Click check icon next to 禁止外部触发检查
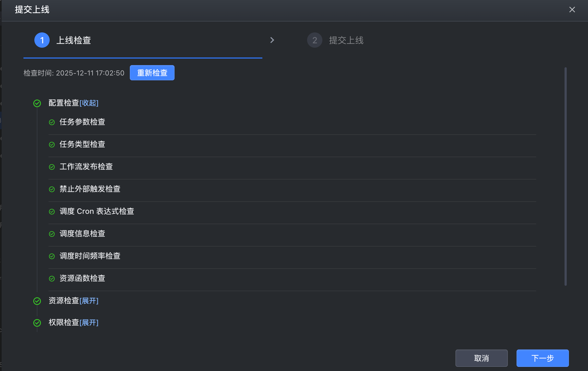The height and width of the screenshot is (371, 588). (52, 189)
